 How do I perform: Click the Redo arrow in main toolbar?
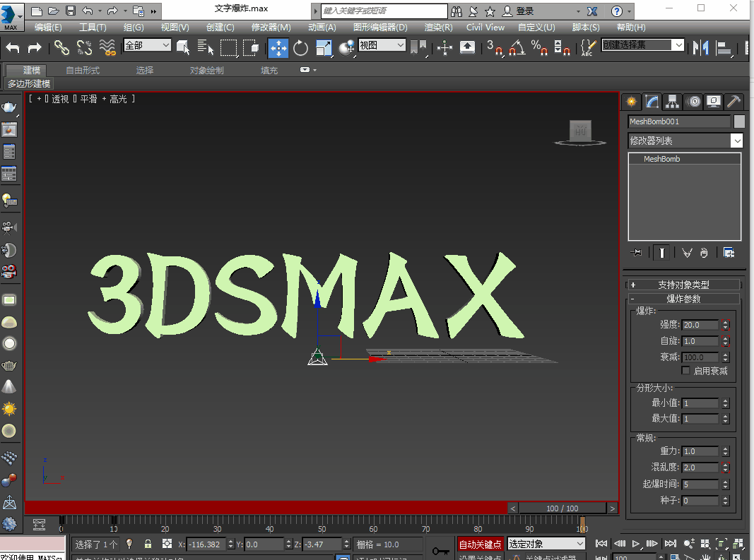pos(35,47)
